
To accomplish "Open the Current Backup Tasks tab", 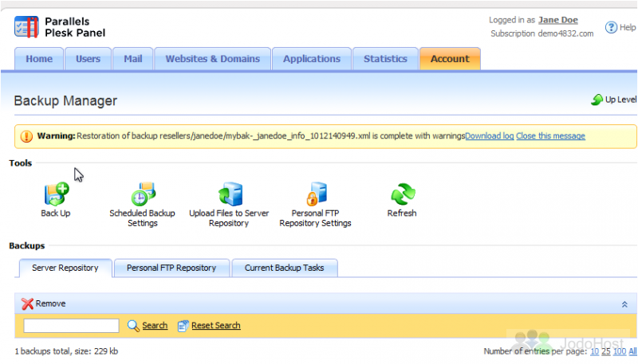I will 284,268.
